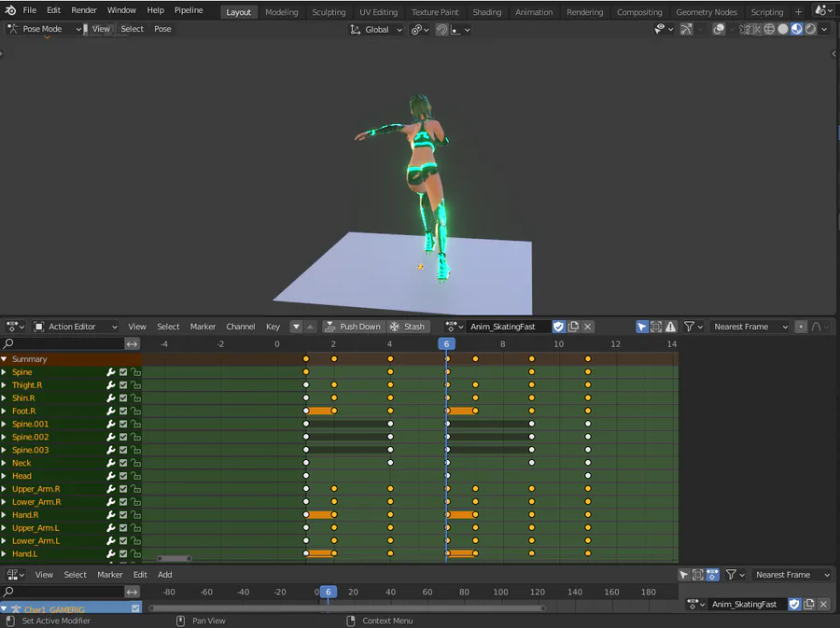The width and height of the screenshot is (840, 628).
Task: Select solid shading mode
Action: click(x=783, y=29)
